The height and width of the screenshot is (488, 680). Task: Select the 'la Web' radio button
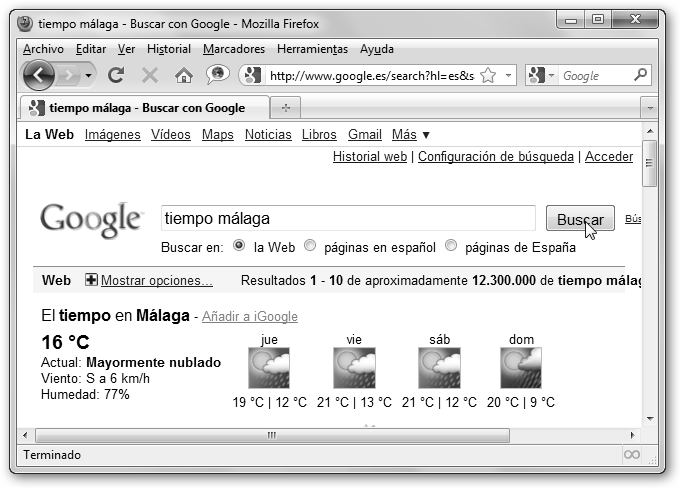pyautogui.click(x=239, y=246)
